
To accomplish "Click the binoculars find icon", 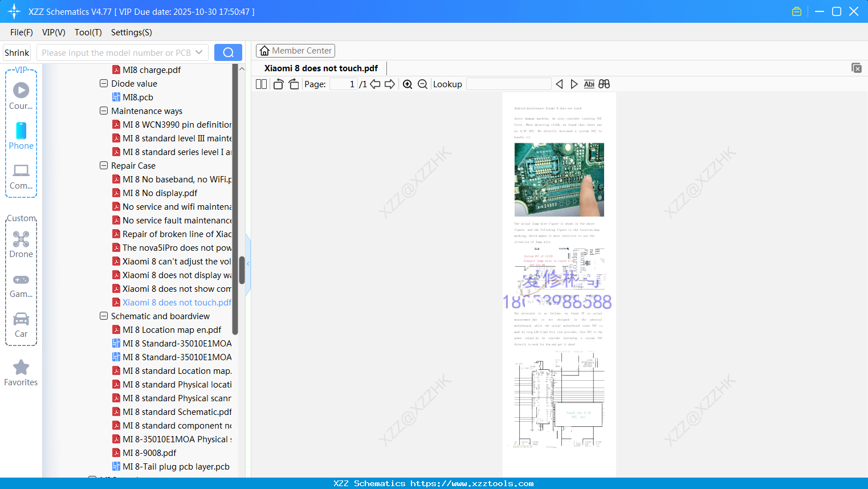I will pyautogui.click(x=604, y=84).
